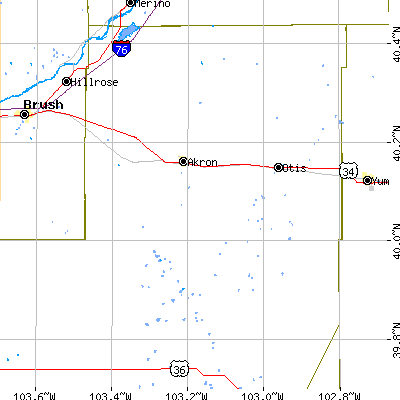The height and width of the screenshot is (400, 400).
Task: Click the 40.0°N latitude label
Action: 396,241
